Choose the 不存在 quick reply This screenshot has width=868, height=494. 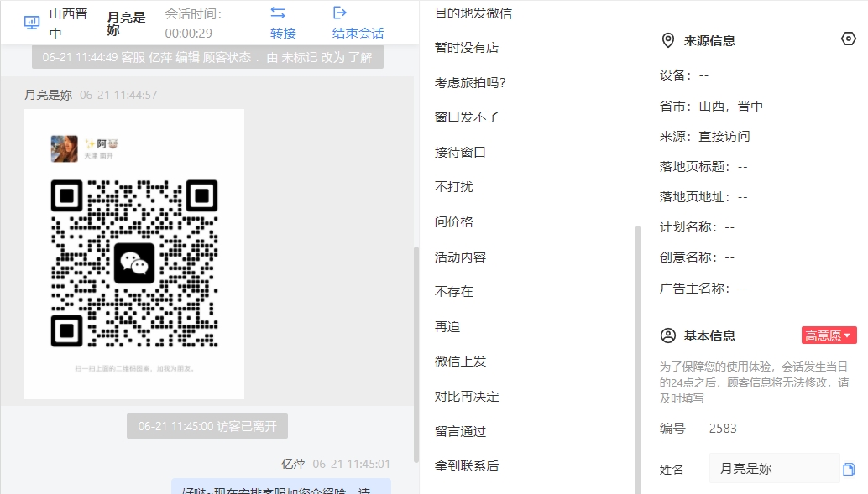click(454, 292)
